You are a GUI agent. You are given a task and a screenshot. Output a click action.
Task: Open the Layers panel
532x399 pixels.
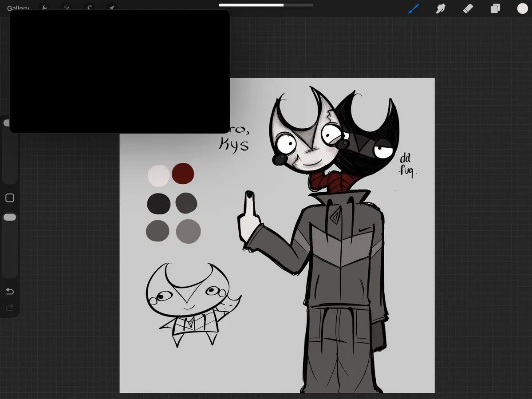pyautogui.click(x=495, y=8)
